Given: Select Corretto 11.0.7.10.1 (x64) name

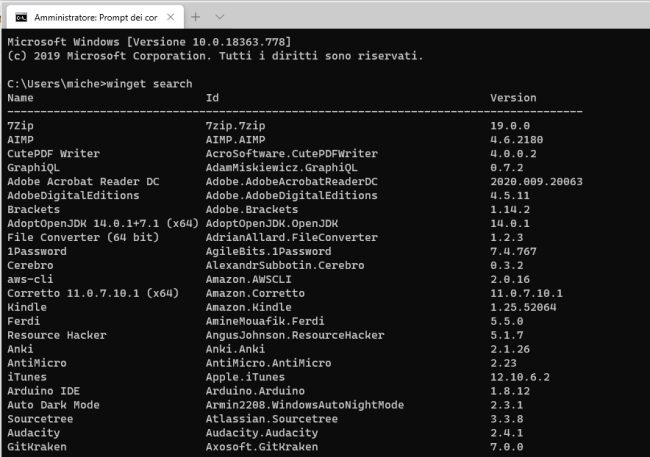Looking at the screenshot, I should (x=93, y=293).
